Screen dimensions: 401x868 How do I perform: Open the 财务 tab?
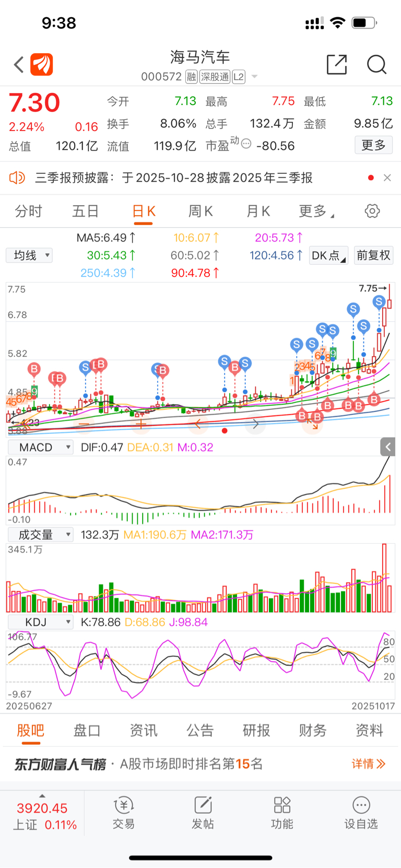pyautogui.click(x=313, y=730)
